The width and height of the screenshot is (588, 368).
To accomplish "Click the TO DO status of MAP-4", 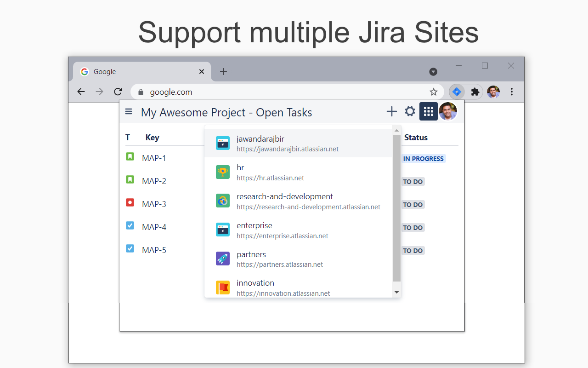I will click(x=413, y=228).
